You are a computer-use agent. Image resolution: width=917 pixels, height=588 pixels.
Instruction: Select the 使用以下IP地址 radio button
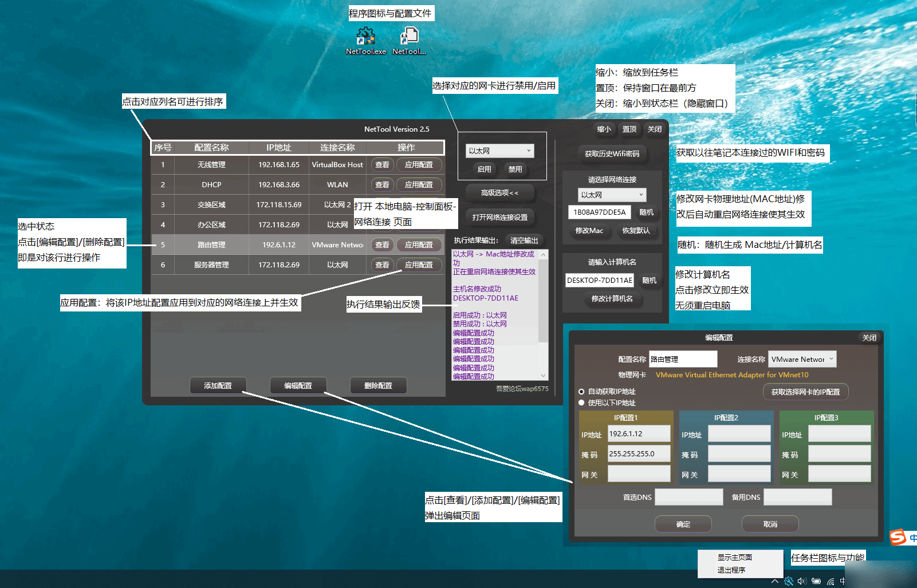(x=581, y=402)
